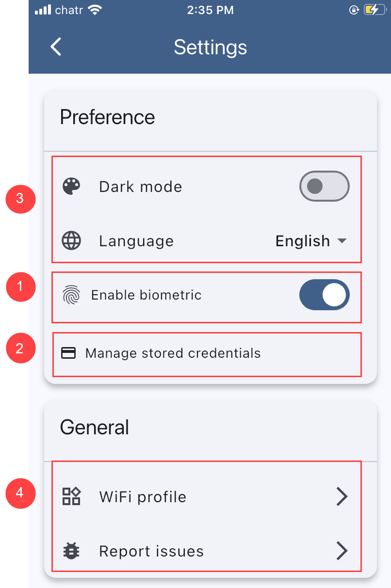The image size is (391, 588).
Task: Expand WiFi profile using its chevron
Action: click(342, 496)
